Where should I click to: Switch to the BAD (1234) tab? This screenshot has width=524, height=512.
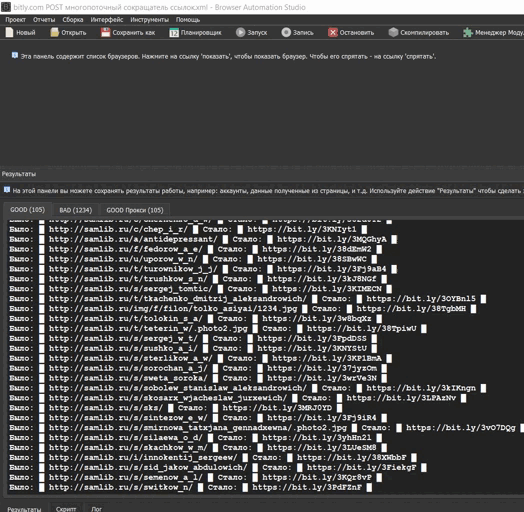[76, 210]
